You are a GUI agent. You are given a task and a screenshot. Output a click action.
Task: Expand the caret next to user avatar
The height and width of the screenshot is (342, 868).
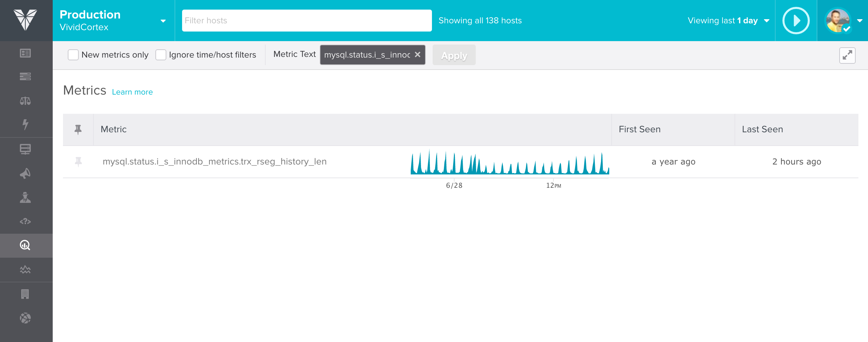(860, 21)
